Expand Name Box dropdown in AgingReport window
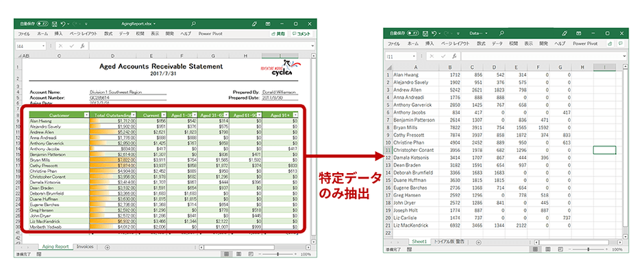The image size is (644, 271). pyautogui.click(x=43, y=47)
